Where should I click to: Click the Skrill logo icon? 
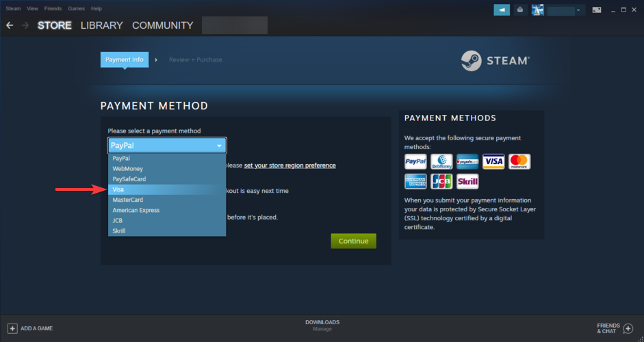point(467,181)
